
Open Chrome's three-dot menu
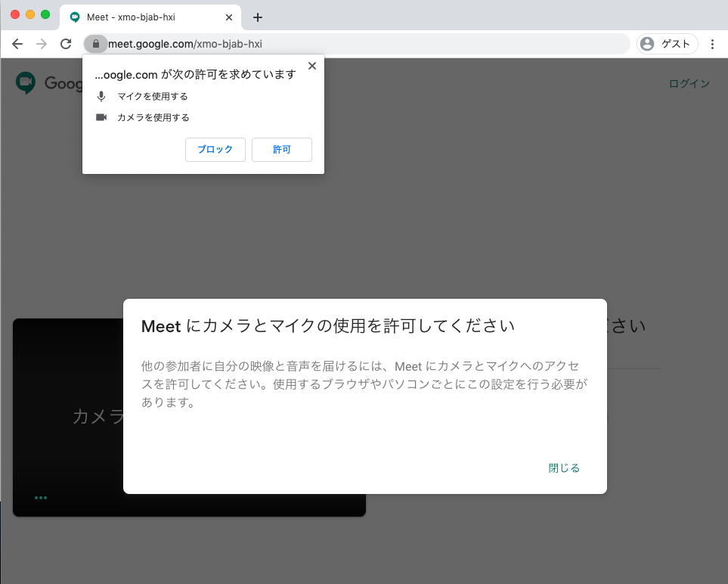click(712, 44)
